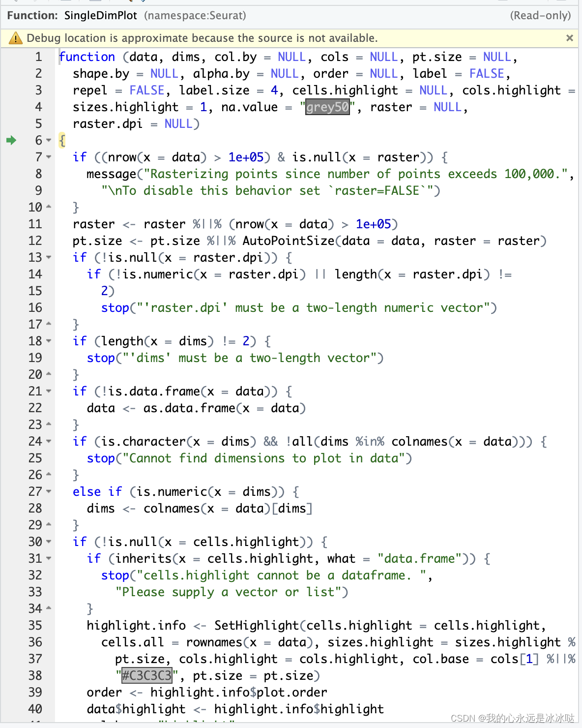Click the fold end marker at line 26
Viewport: 582px width, 728px height.
coord(49,475)
